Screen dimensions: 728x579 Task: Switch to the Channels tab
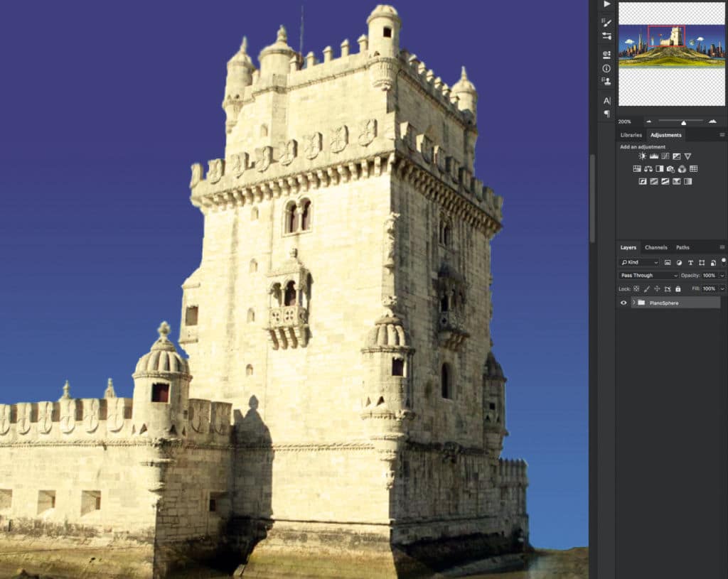coord(655,247)
